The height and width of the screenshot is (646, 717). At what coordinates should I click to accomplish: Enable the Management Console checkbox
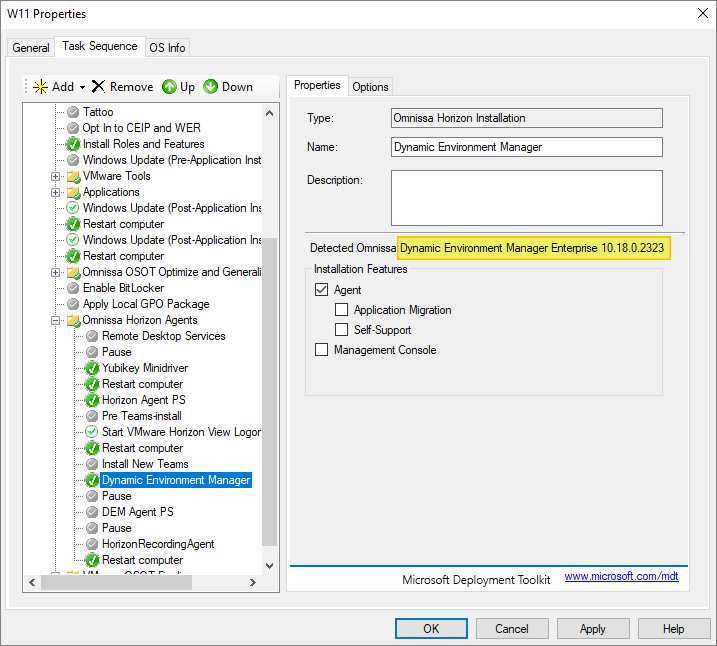(x=321, y=350)
